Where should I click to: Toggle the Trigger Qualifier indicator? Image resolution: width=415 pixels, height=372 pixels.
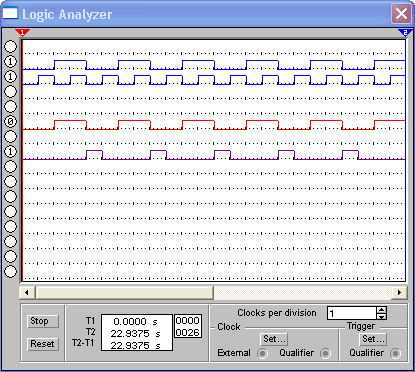tap(395, 353)
